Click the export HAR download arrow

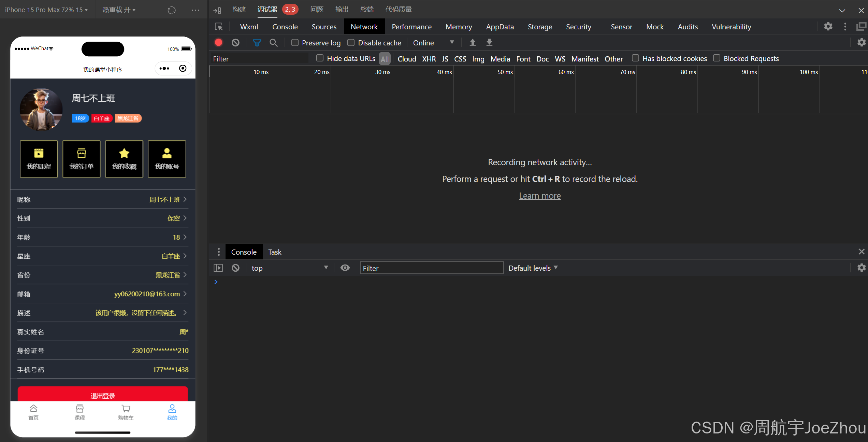coord(489,42)
